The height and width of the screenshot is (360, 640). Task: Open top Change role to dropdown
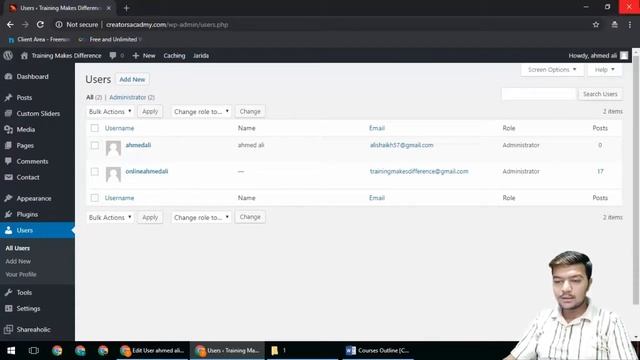point(201,111)
